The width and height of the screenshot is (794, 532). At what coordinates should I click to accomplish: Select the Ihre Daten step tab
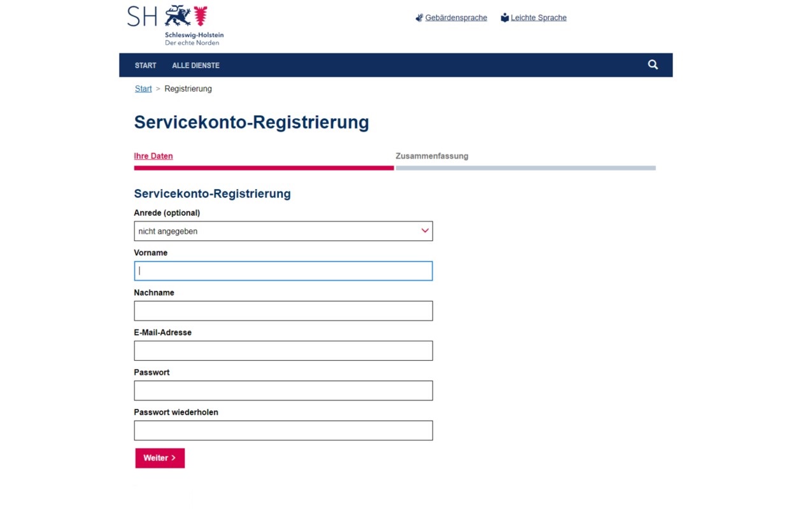[x=153, y=156]
